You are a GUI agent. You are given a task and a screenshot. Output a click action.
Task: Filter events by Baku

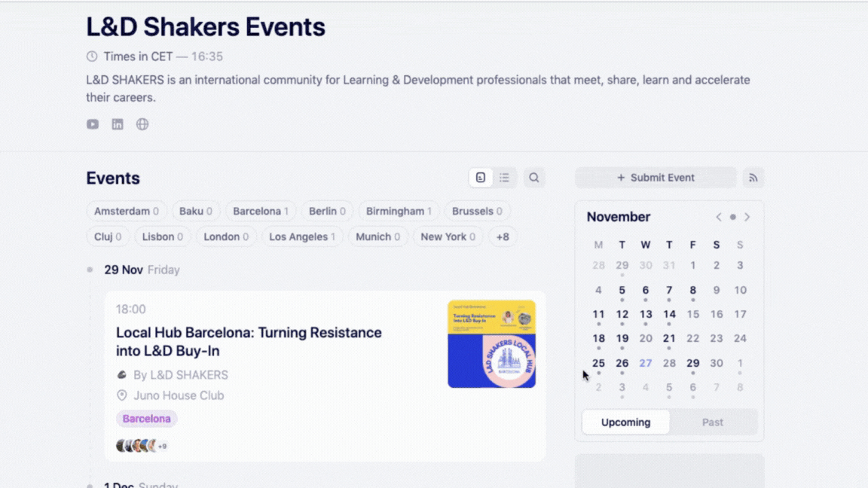(195, 211)
